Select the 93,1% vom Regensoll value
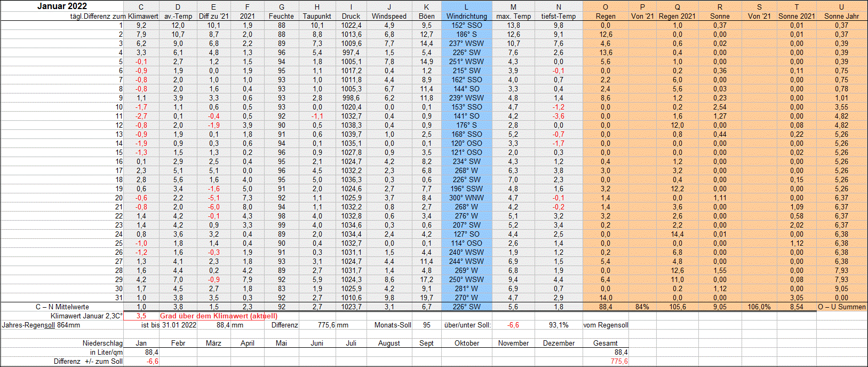Image resolution: width=868 pixels, height=367 pixels. [559, 325]
